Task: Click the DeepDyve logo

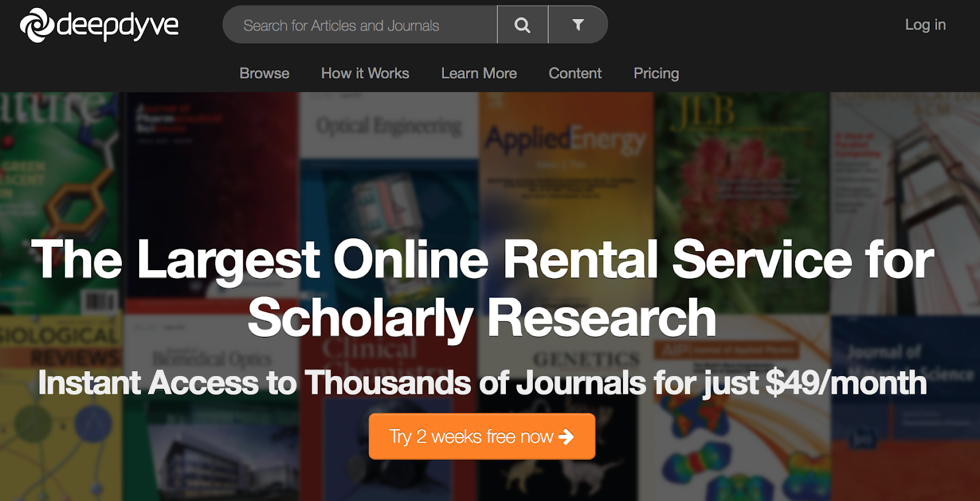Action: (99, 25)
